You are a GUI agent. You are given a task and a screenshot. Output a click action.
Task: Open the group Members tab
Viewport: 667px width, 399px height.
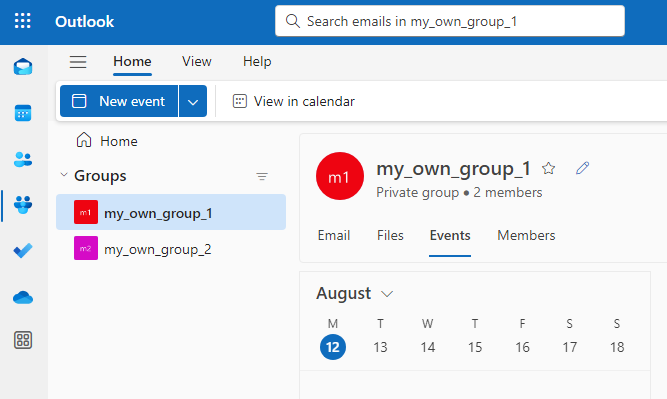click(526, 235)
